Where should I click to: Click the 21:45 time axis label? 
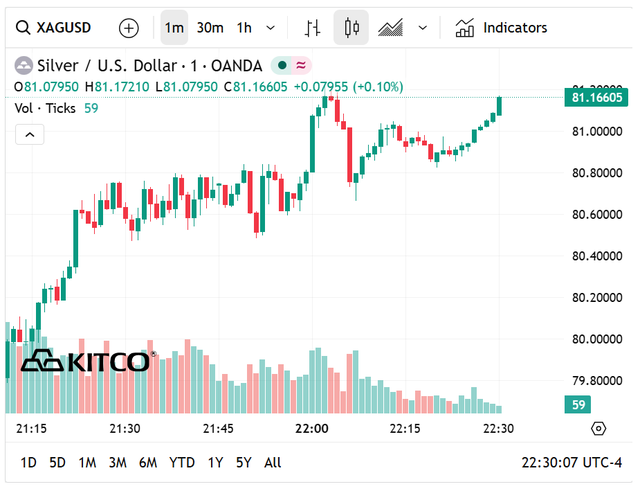click(x=218, y=429)
